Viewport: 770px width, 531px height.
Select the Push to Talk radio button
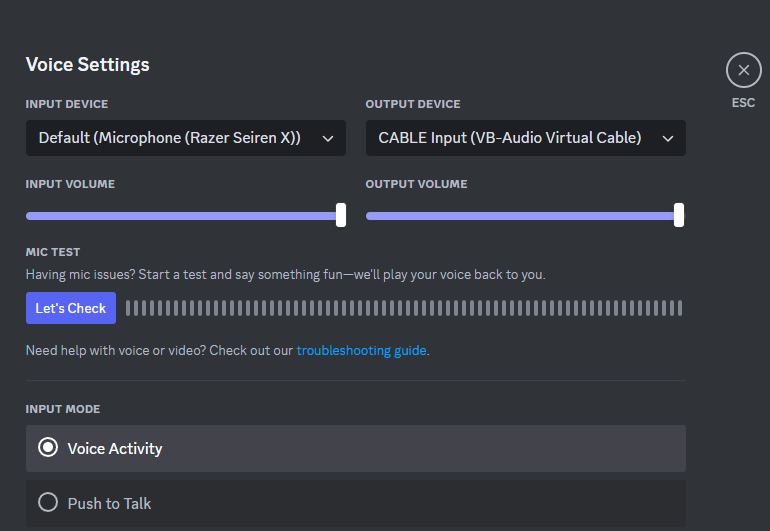(48, 503)
